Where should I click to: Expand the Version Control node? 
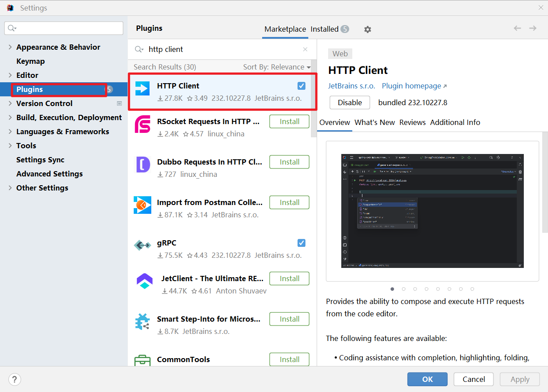(x=10, y=103)
